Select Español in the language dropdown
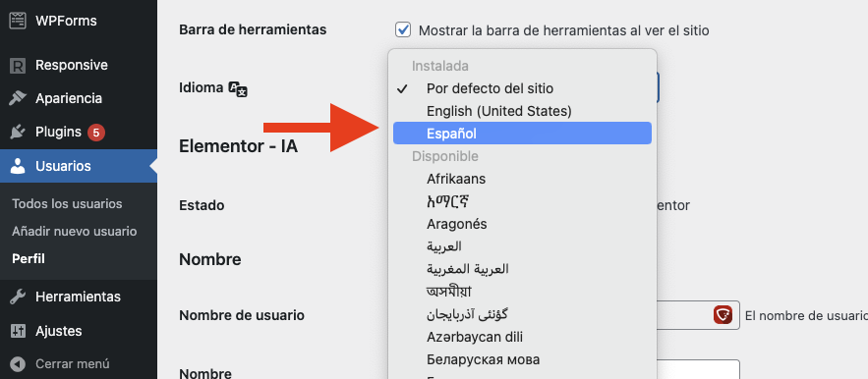868x379 pixels. click(x=522, y=134)
